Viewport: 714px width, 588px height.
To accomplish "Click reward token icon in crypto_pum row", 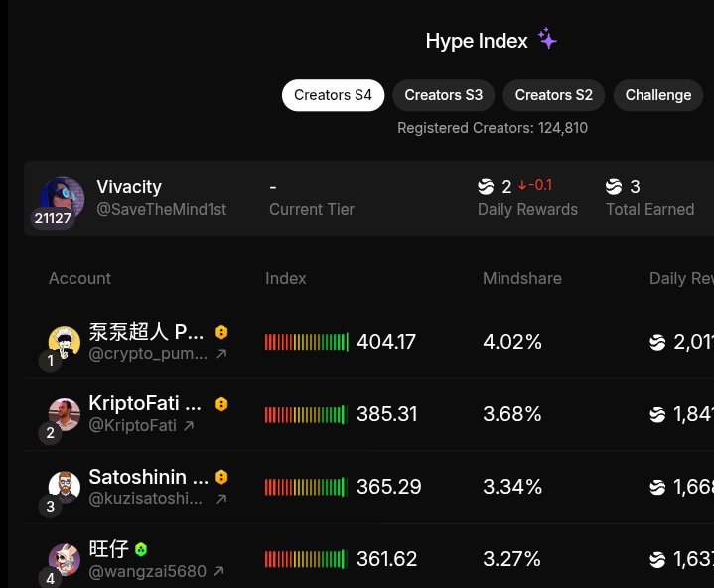I will [x=657, y=342].
